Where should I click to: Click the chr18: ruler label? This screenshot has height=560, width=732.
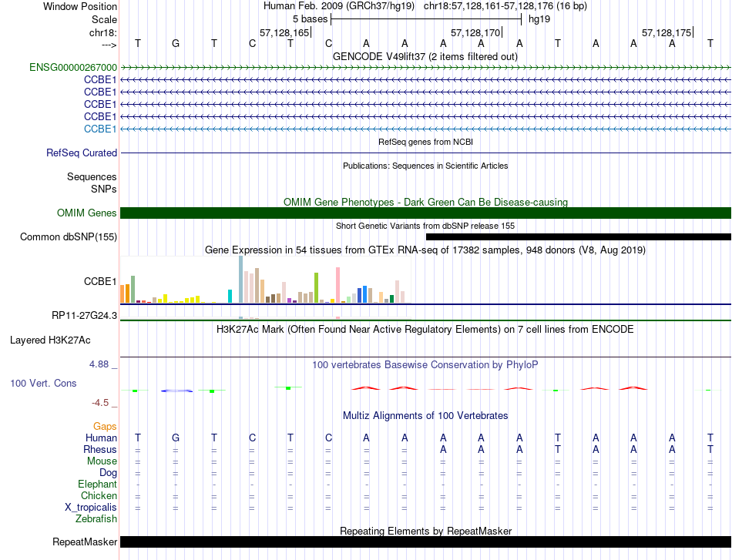pyautogui.click(x=102, y=32)
